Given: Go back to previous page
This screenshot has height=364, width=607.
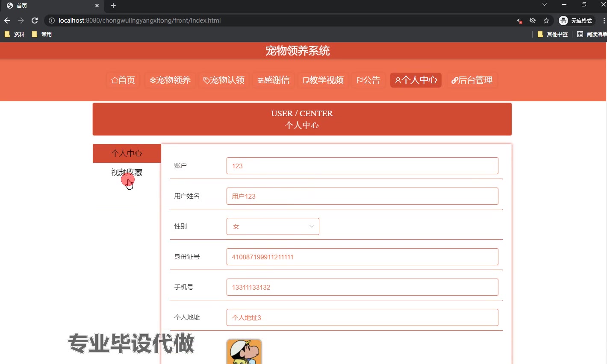Looking at the screenshot, I should pyautogui.click(x=7, y=21).
